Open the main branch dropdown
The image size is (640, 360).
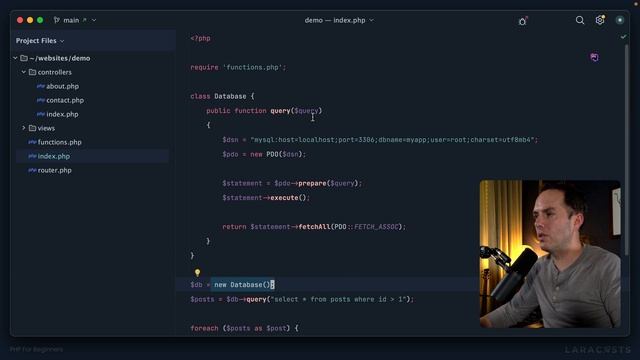75,20
